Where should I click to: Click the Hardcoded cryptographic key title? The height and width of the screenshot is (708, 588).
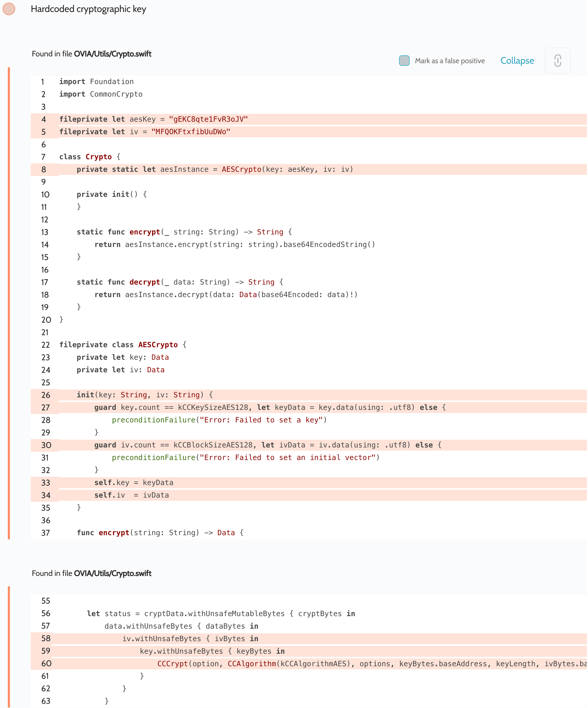point(88,9)
